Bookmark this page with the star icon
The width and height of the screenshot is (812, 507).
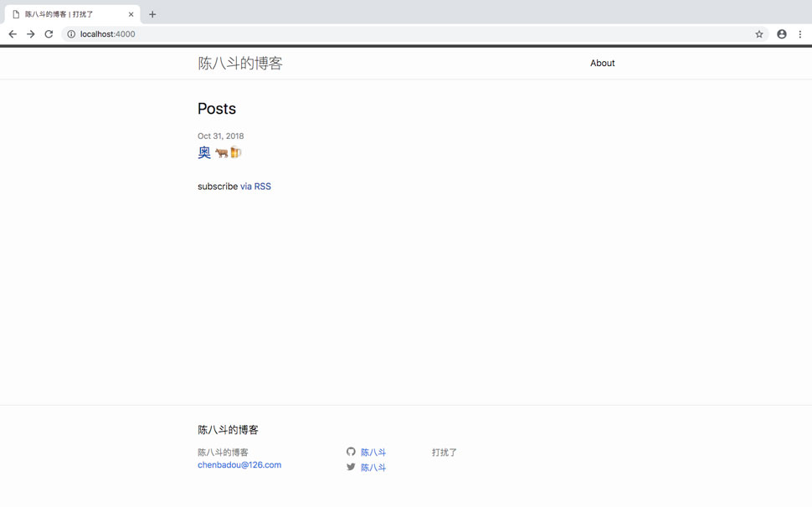759,34
